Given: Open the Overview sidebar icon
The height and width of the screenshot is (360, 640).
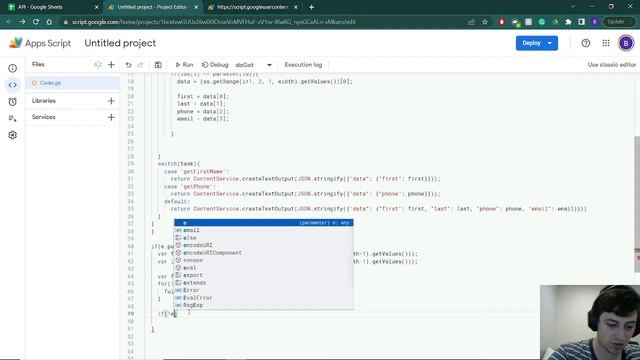Looking at the screenshot, I should 13,68.
